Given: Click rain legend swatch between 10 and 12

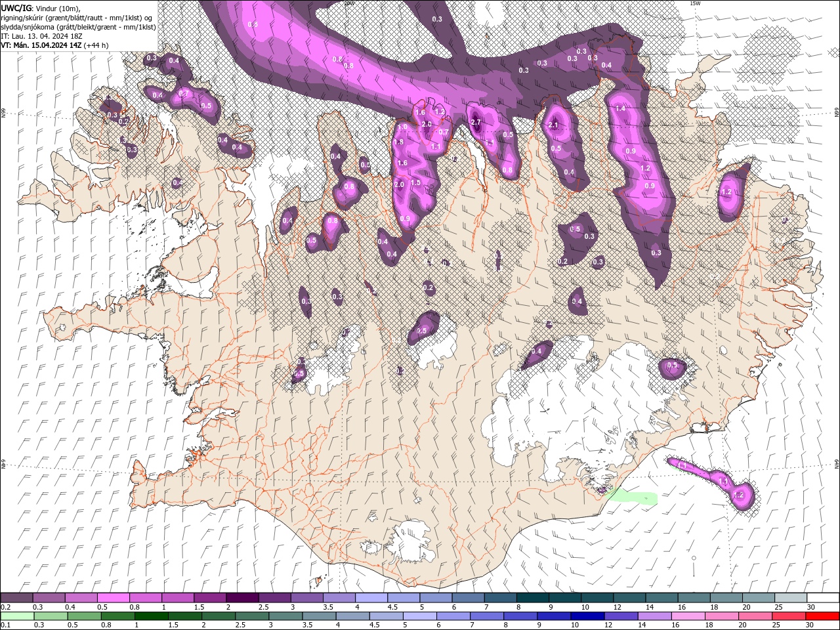Looking at the screenshot, I should pos(586,616).
